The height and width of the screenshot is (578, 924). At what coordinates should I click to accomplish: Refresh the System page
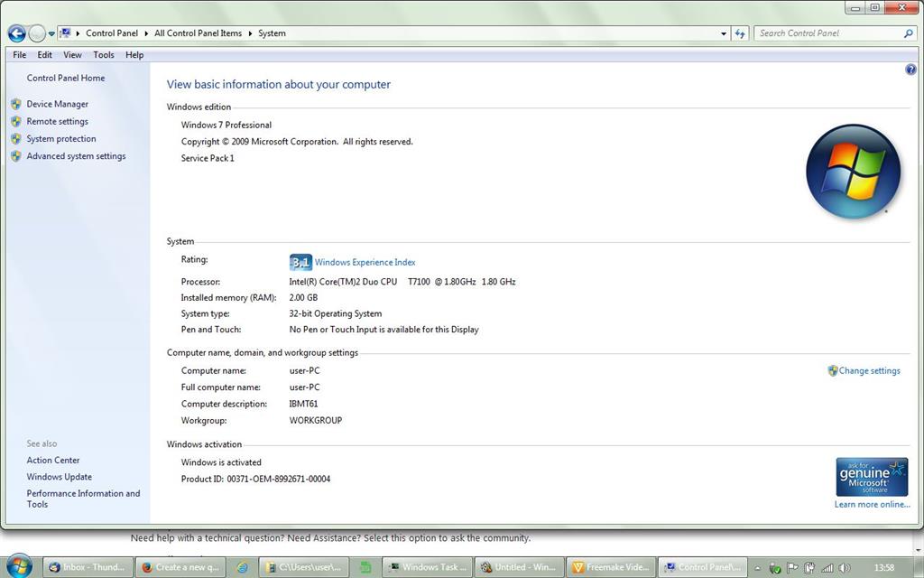(740, 33)
